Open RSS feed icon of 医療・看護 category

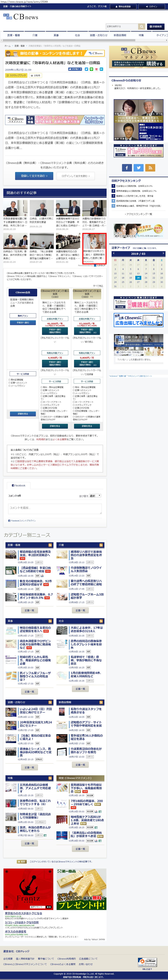pos(50,545)
